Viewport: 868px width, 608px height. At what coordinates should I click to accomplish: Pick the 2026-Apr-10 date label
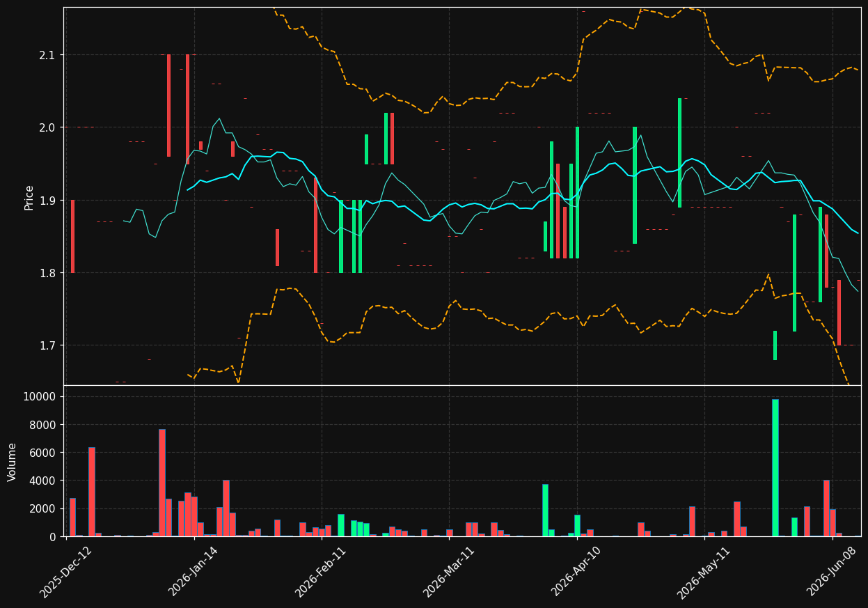[x=576, y=572]
